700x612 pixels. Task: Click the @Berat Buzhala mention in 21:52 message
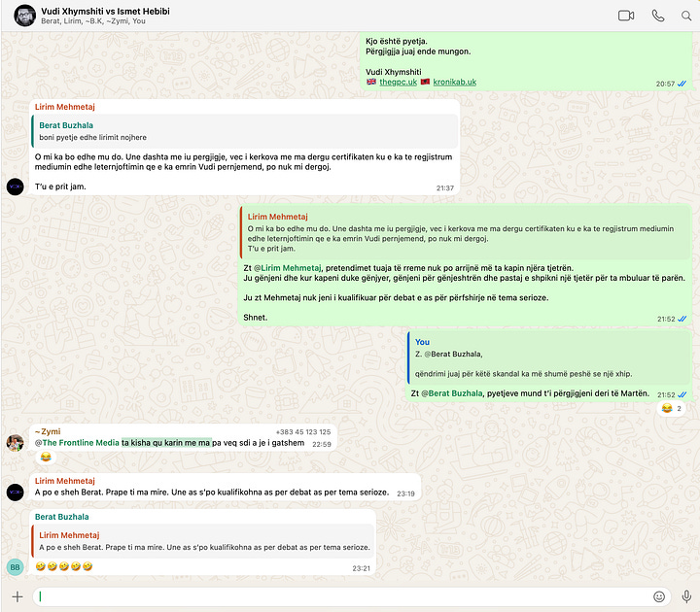[x=452, y=393]
